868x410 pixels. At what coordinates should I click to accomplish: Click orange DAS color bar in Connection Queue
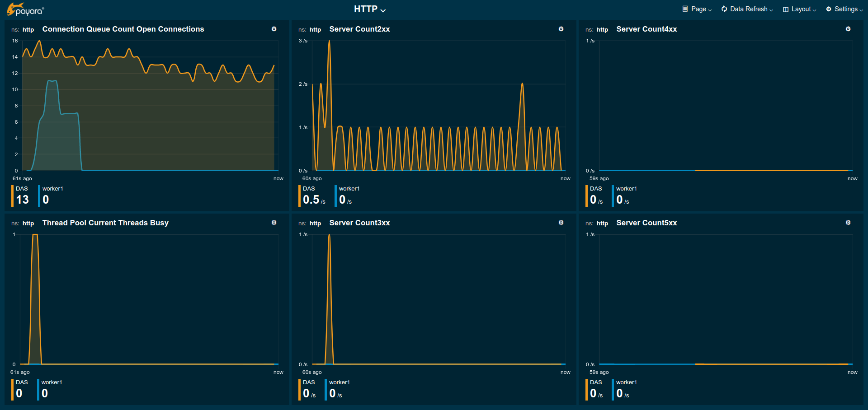(x=12, y=196)
